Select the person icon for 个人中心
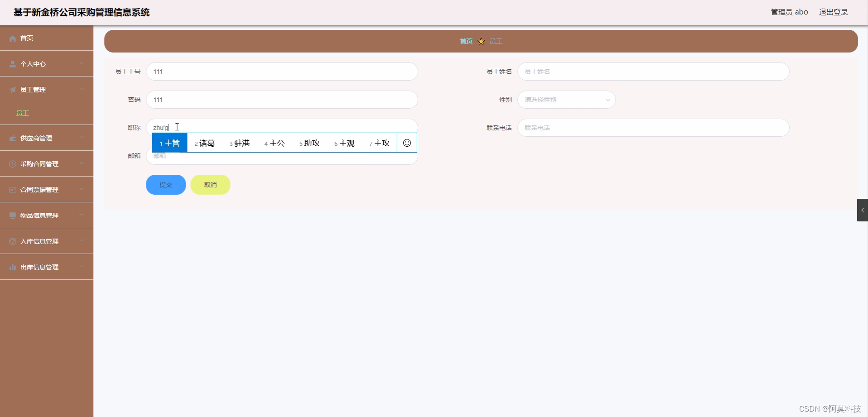868x417 pixels. point(12,63)
